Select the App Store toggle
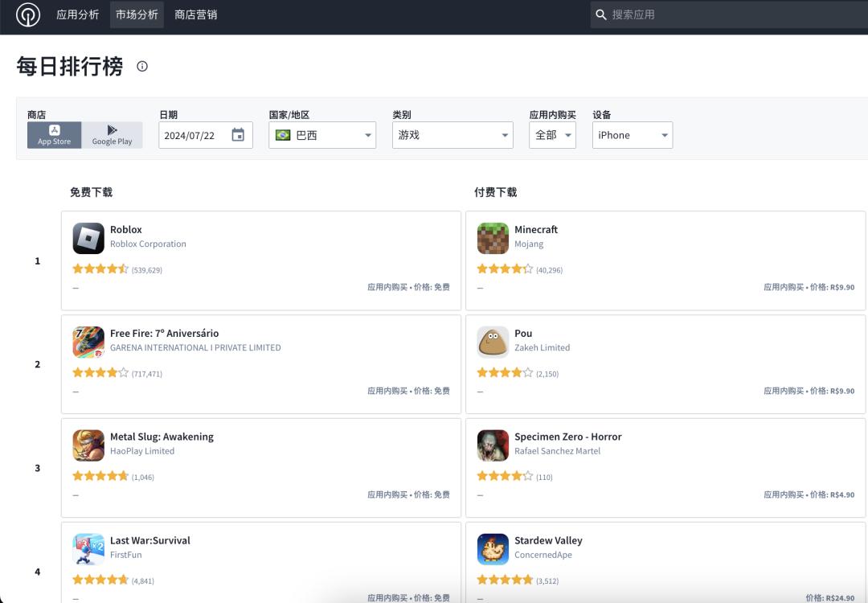Screen dimensions: 868x603 (55, 135)
